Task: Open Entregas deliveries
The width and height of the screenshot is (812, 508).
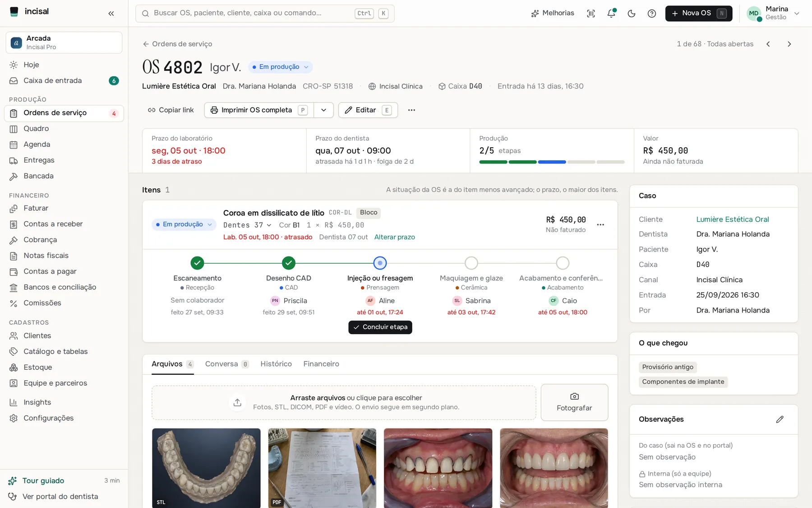Action: pos(64,160)
